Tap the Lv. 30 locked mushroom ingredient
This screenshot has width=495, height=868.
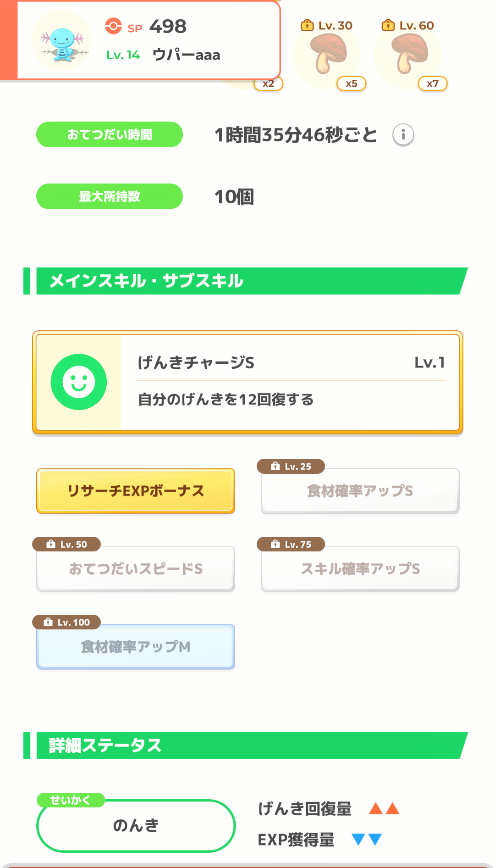click(327, 54)
